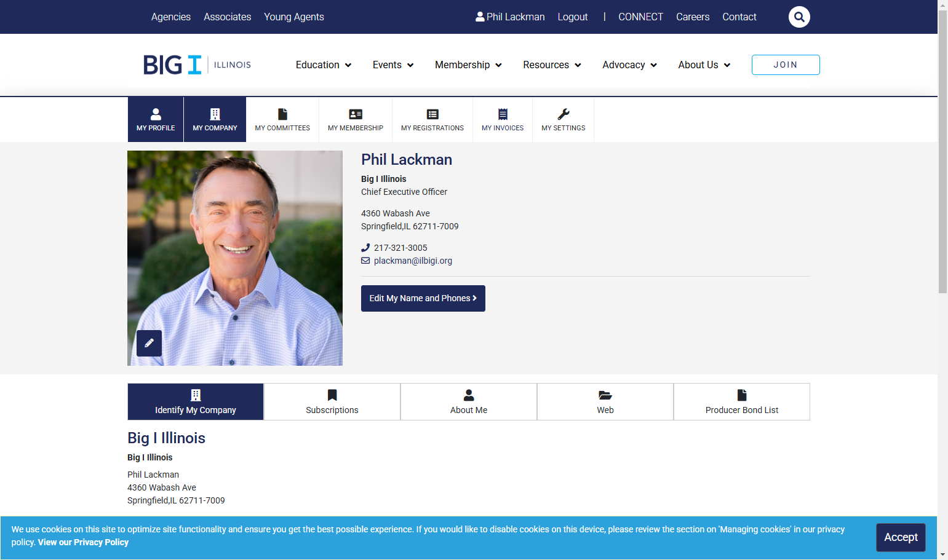
Task: Accept the cookies notice
Action: coord(901,537)
